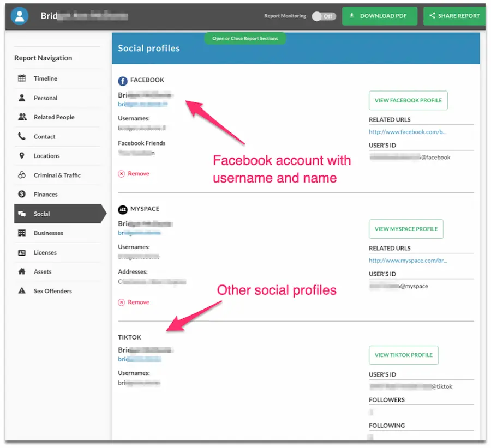This screenshot has width=491, height=448.
Task: Select the Contact phone icon
Action: tap(21, 136)
